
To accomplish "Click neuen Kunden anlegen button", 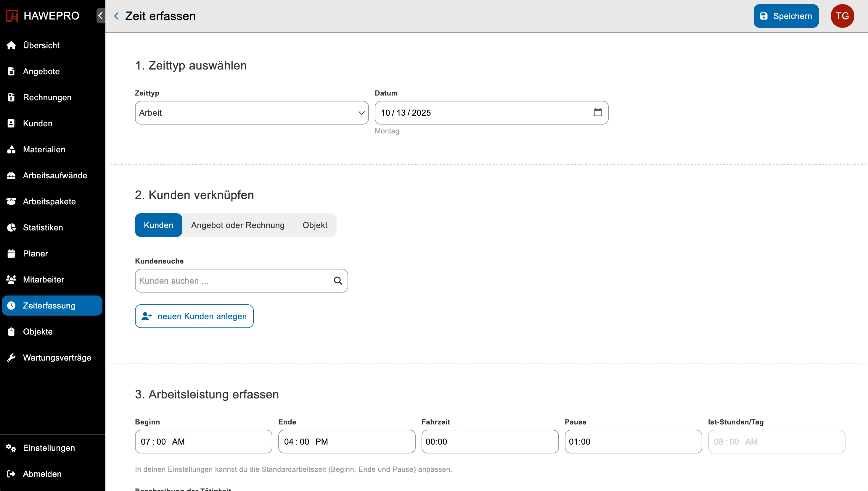I will coord(194,316).
